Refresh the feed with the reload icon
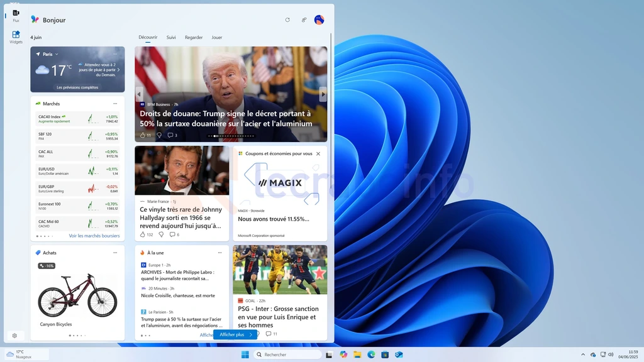644x362 pixels. pos(287,19)
